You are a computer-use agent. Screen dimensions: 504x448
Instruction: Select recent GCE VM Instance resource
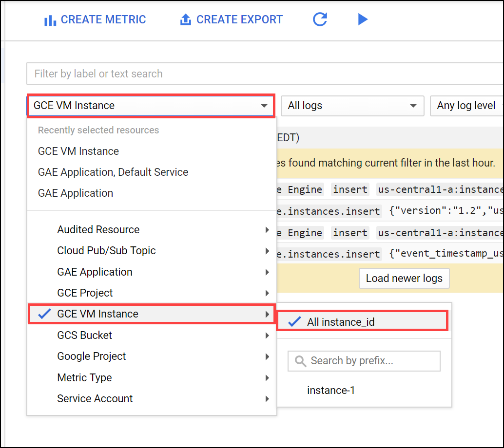click(152, 151)
